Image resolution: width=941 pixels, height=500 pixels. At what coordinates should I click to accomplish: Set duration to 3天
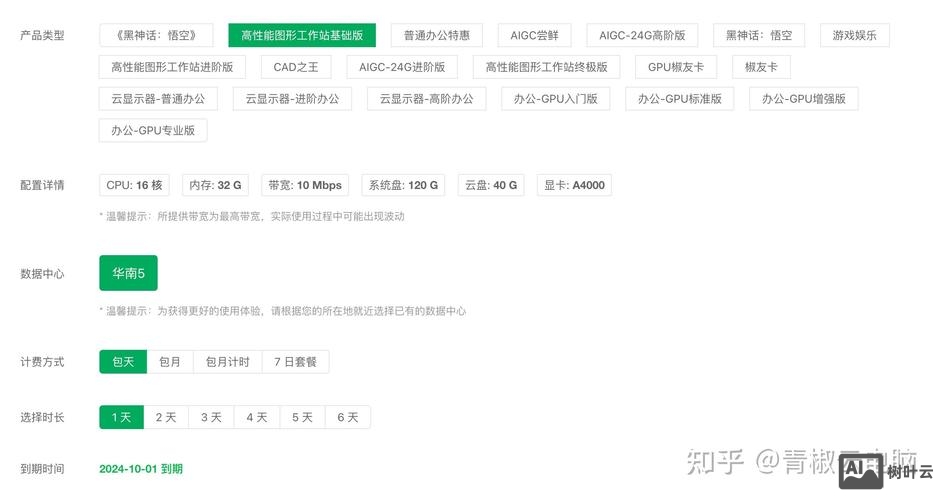point(211,417)
